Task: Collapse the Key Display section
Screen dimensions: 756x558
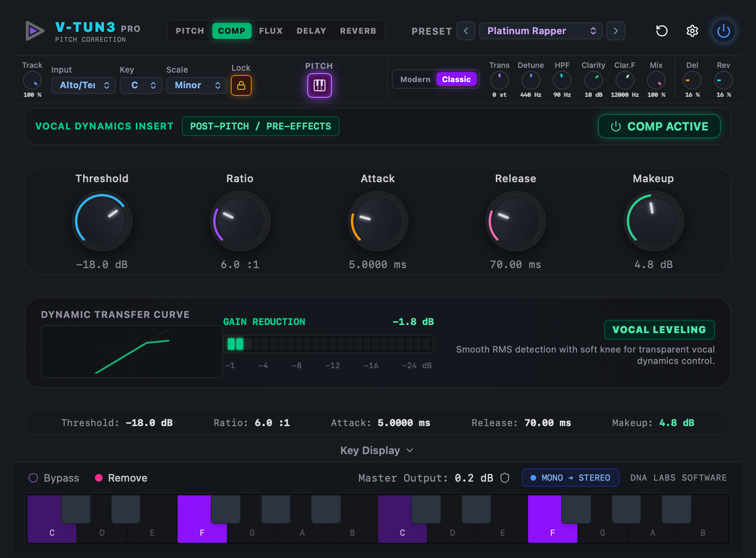Action: pos(377,450)
